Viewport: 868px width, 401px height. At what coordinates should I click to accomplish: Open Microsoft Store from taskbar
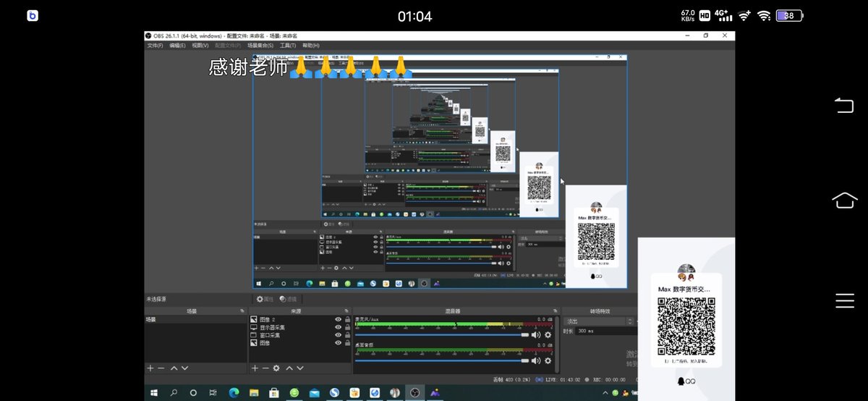click(x=274, y=392)
